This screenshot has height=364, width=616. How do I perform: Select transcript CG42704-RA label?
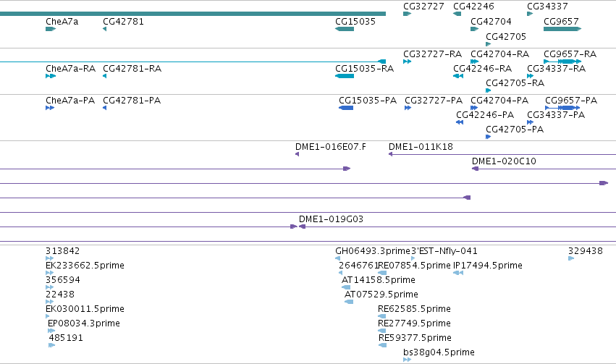tap(499, 54)
